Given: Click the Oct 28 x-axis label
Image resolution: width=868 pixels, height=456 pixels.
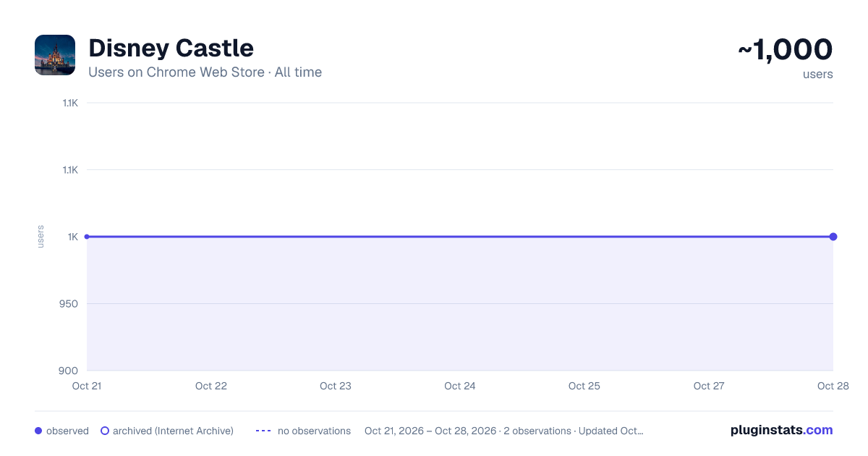Looking at the screenshot, I should 832,386.
